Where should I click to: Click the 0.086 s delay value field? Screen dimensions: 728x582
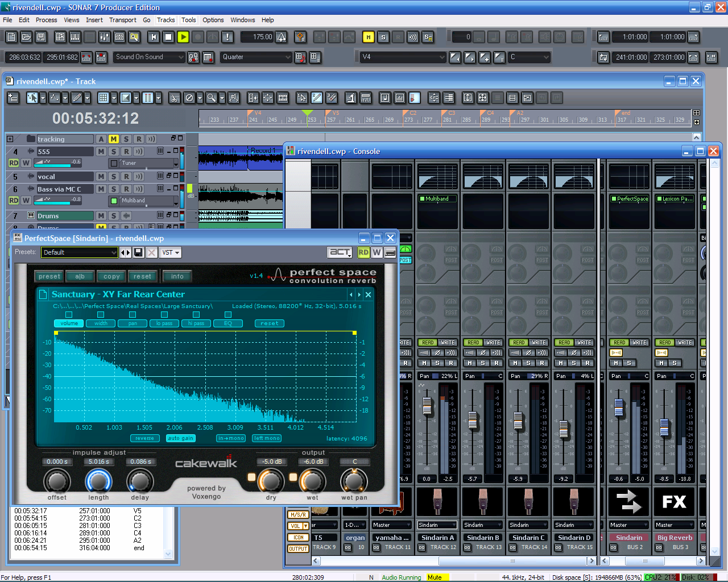click(140, 462)
